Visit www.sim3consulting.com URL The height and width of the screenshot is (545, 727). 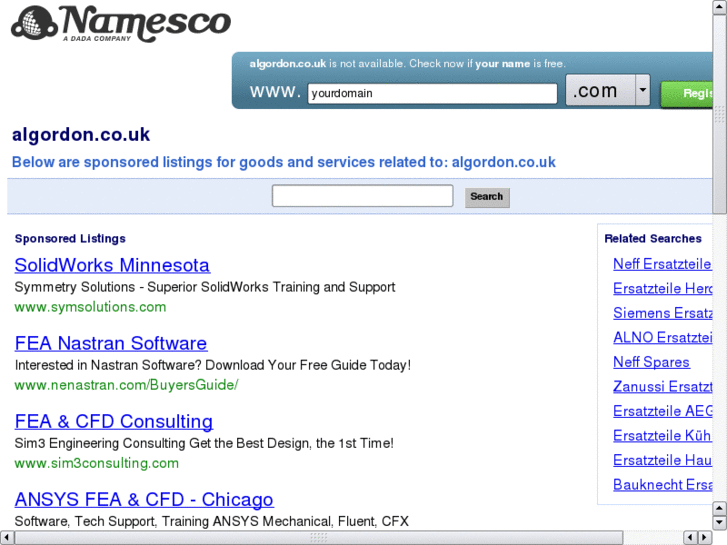(96, 463)
